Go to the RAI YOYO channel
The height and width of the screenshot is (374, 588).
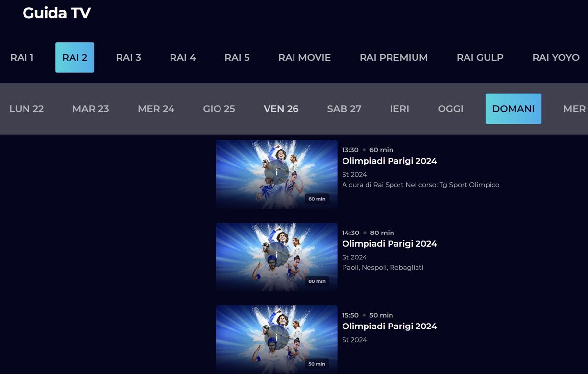point(556,57)
